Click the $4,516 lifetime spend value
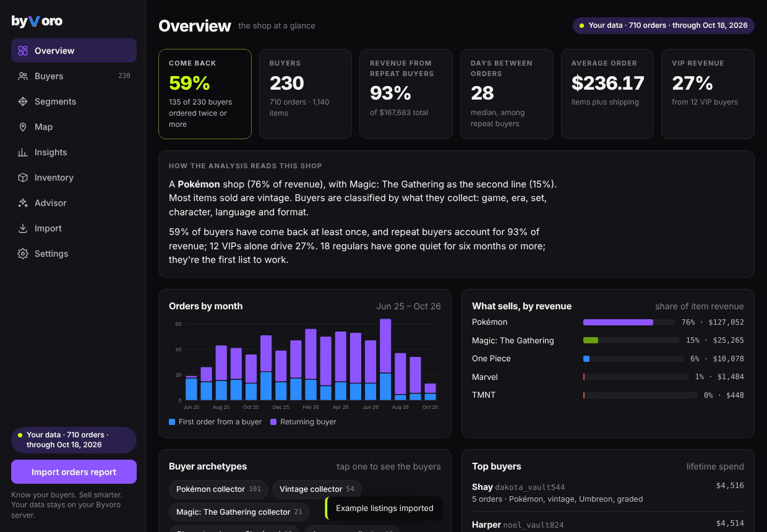The width and height of the screenshot is (767, 532). point(730,486)
